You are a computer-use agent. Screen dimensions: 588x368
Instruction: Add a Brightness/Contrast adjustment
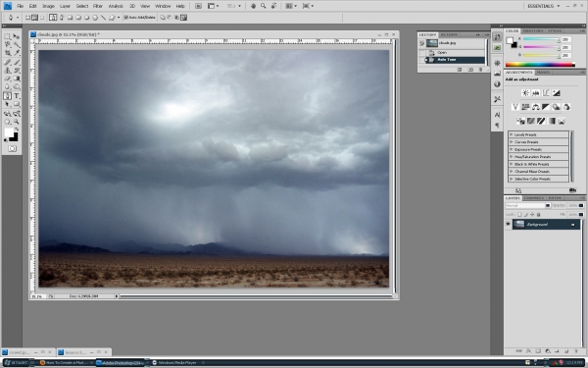point(525,93)
